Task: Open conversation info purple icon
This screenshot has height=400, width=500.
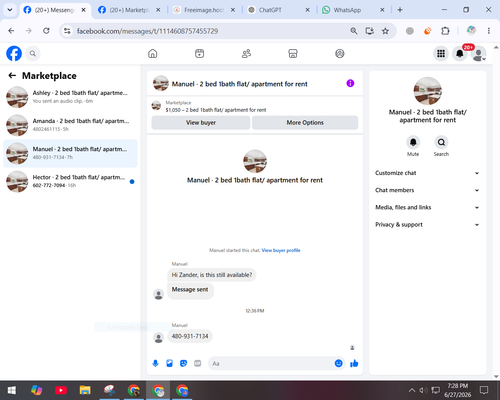Action: tap(350, 83)
